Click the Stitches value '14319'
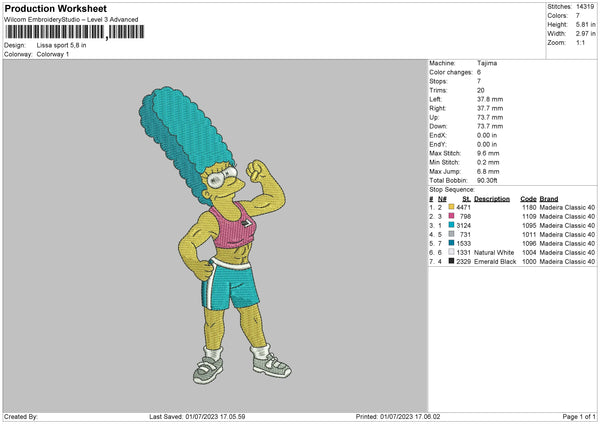This screenshot has width=600, height=424. point(585,7)
